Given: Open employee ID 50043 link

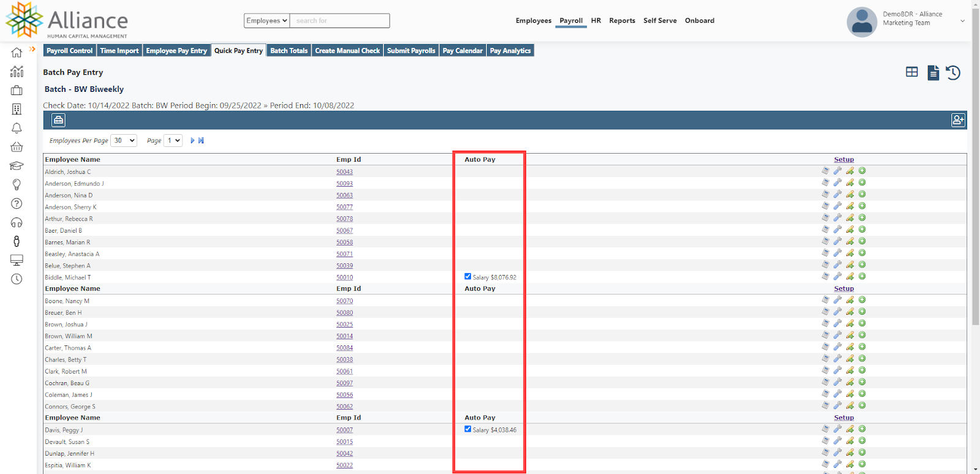Looking at the screenshot, I should tap(344, 172).
